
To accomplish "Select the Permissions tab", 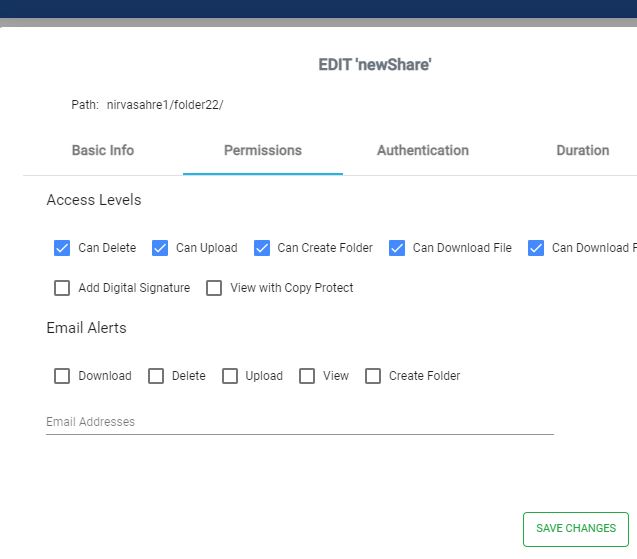I will click(262, 150).
